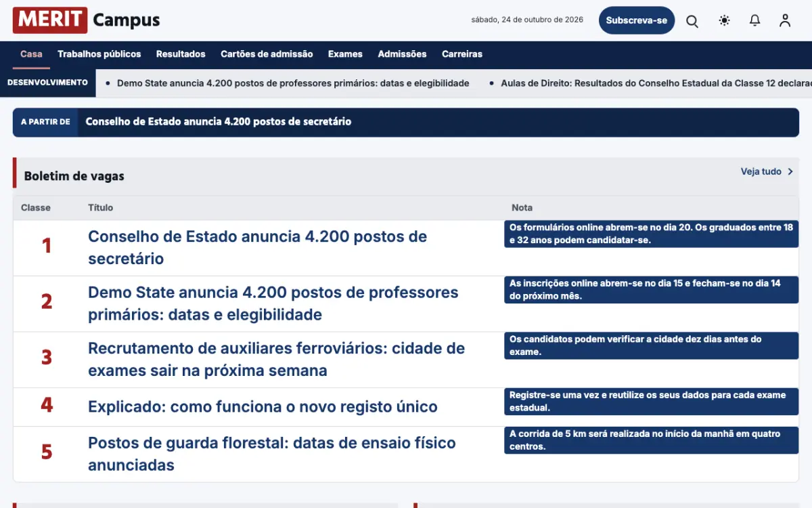Viewport: 812px width, 508px height.
Task: Click the Título column header
Action: tap(100, 208)
